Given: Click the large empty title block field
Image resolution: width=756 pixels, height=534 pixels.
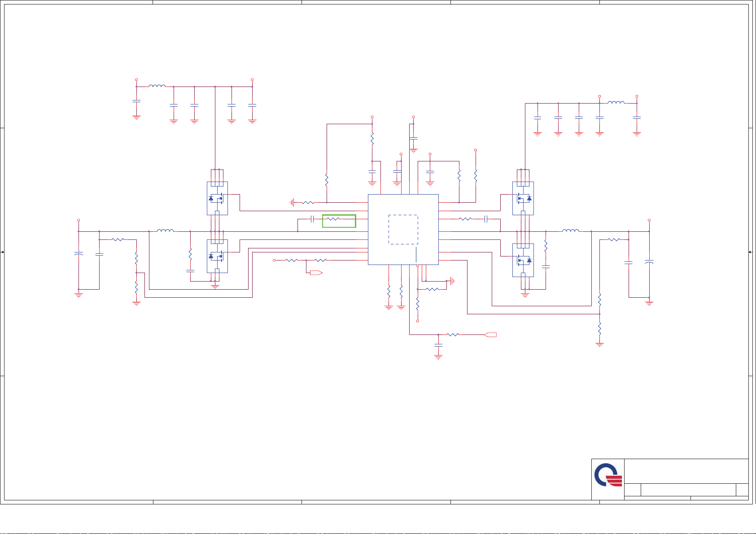Looking at the screenshot, I should (686, 471).
